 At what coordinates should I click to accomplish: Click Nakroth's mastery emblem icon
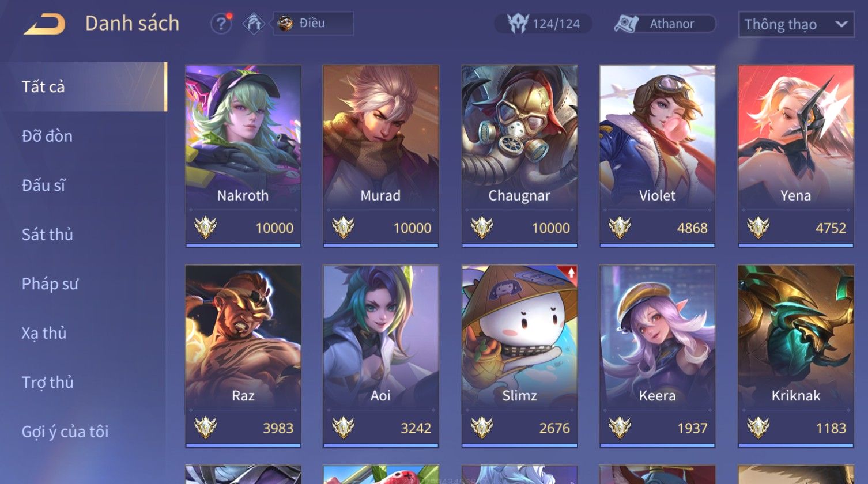point(205,228)
